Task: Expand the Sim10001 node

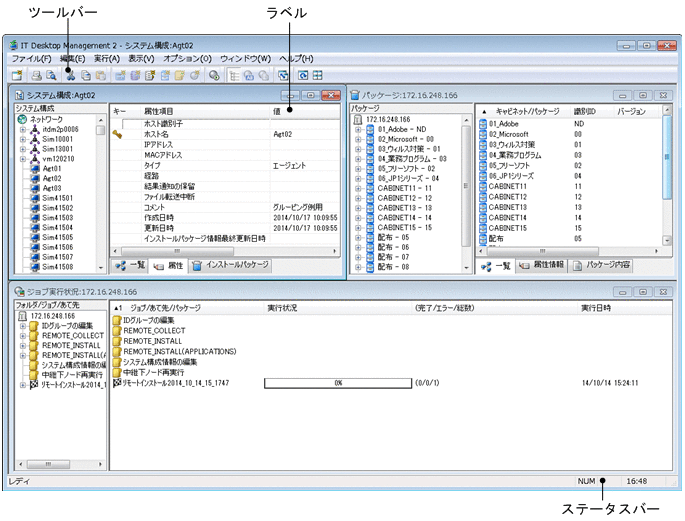Action: pos(23,139)
